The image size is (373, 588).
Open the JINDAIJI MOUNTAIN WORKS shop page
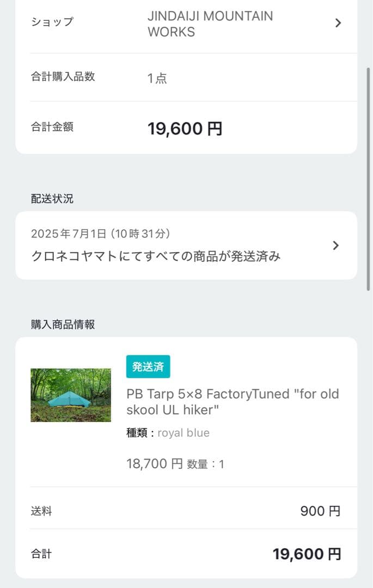(210, 24)
